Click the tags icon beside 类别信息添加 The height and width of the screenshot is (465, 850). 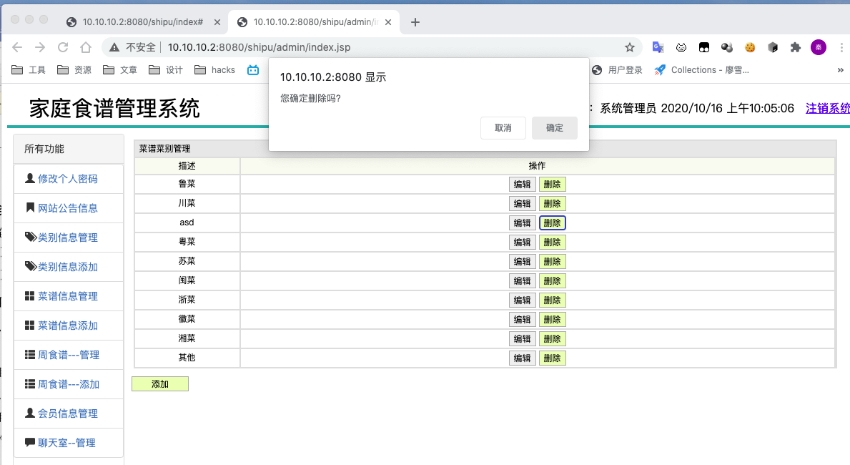point(31,266)
